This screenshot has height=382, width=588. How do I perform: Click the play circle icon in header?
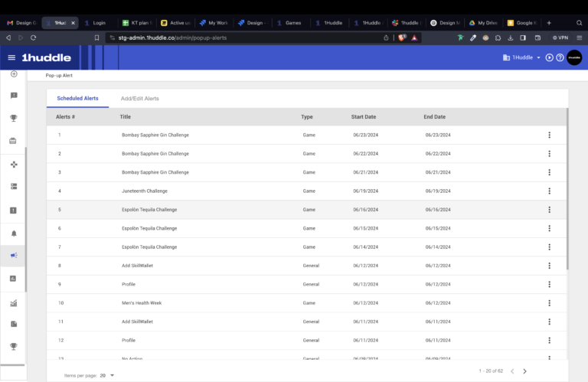coord(549,57)
